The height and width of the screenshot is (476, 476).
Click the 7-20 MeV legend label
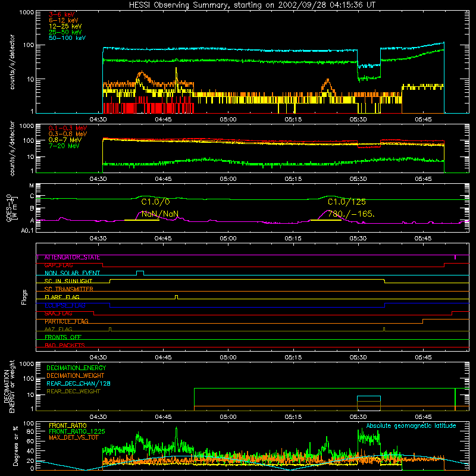click(x=64, y=146)
